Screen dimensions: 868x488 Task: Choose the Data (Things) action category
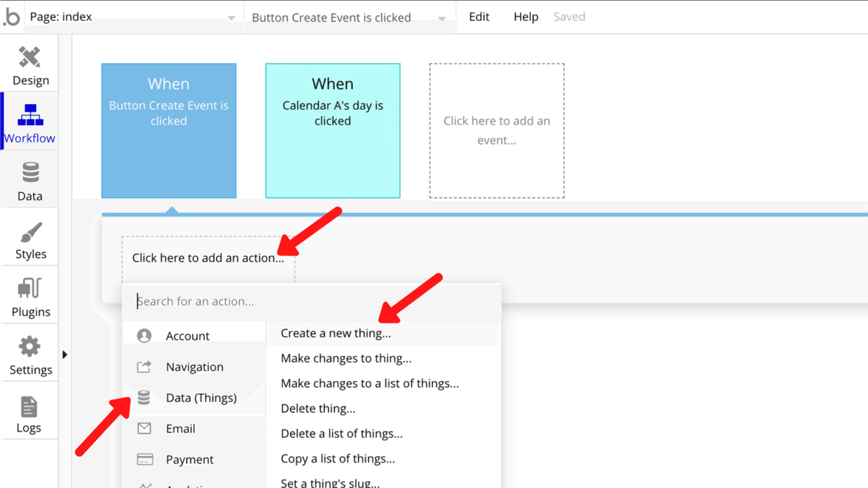click(195, 398)
